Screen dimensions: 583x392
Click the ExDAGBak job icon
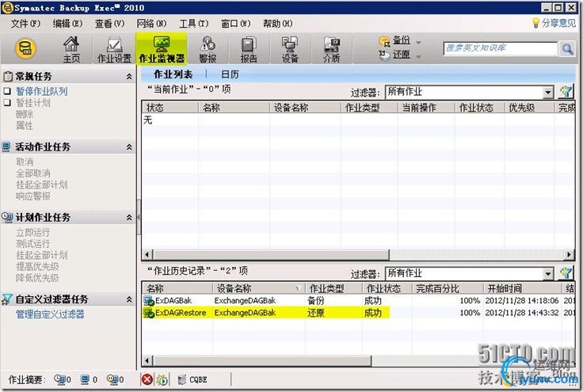pyautogui.click(x=149, y=301)
